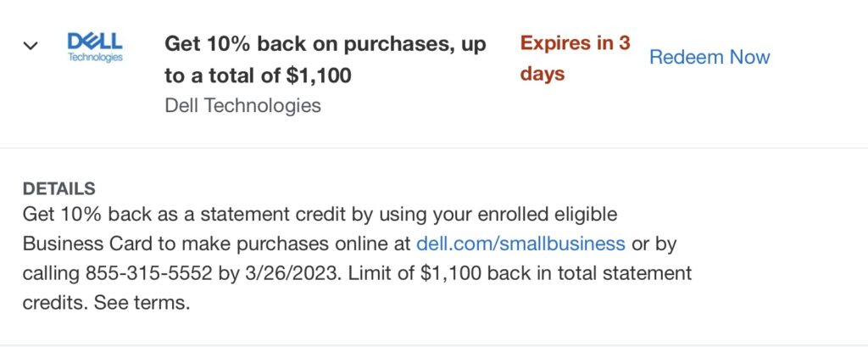Visit the dell.com/smallbusiness link
The image size is (868, 347).
[x=520, y=243]
